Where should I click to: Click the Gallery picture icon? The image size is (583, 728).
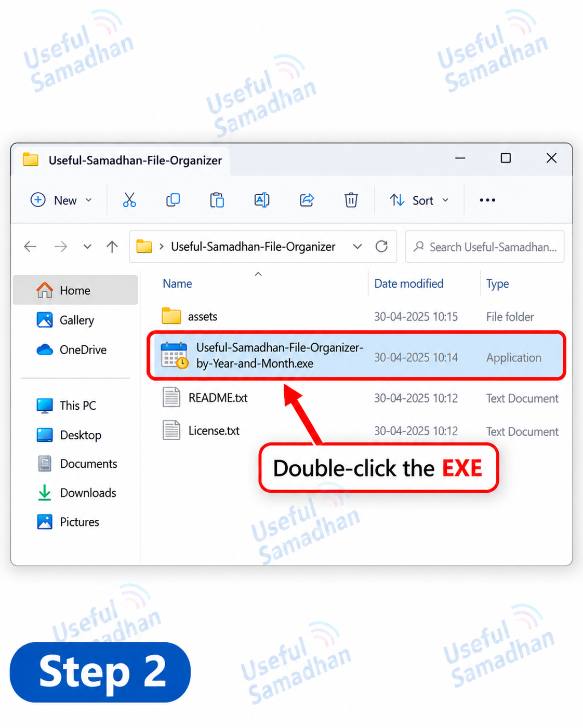tap(45, 320)
